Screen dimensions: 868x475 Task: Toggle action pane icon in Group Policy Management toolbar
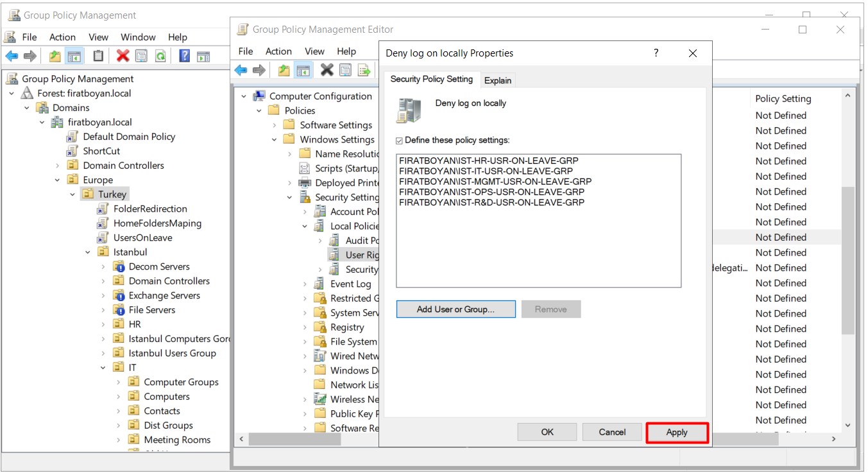click(x=203, y=56)
